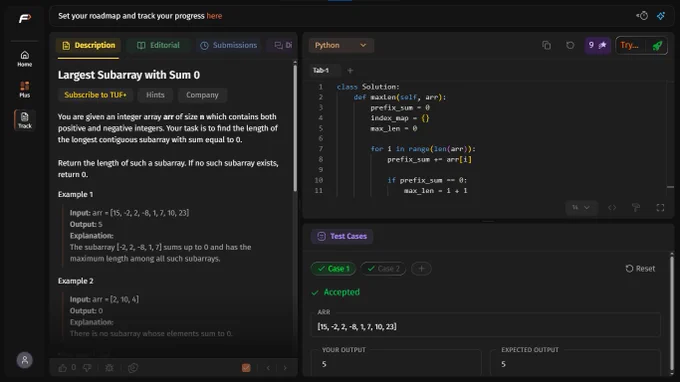Click the Subscribe to TUF+ button

(95, 95)
